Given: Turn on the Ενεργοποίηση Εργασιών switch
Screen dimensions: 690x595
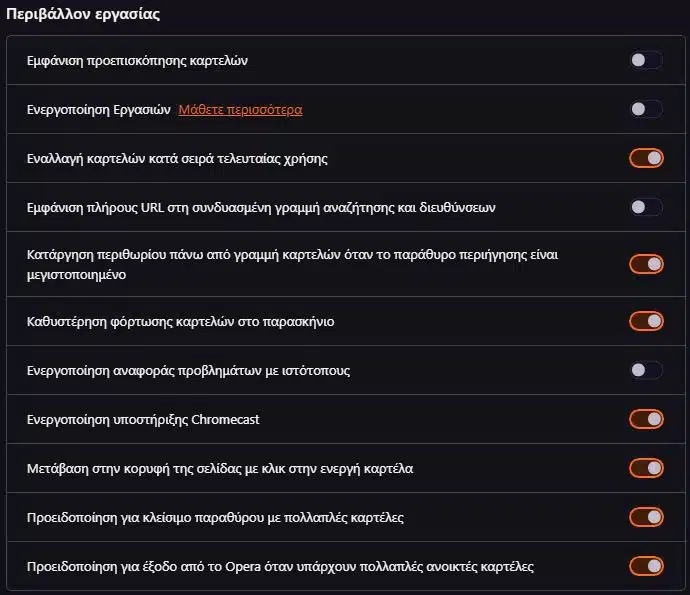Looking at the screenshot, I should click(646, 109).
